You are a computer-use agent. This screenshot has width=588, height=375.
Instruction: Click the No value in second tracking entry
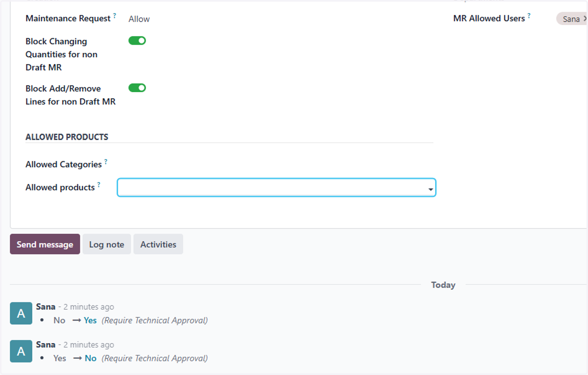tap(91, 358)
